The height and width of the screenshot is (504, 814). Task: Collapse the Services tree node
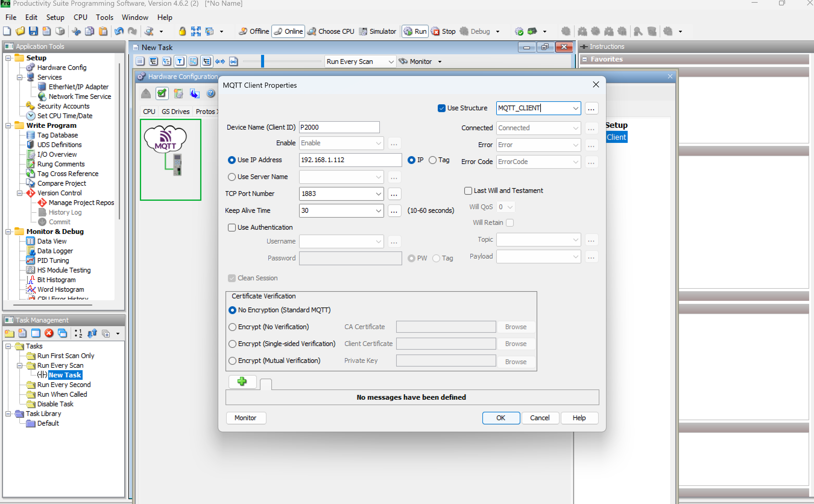pos(20,77)
